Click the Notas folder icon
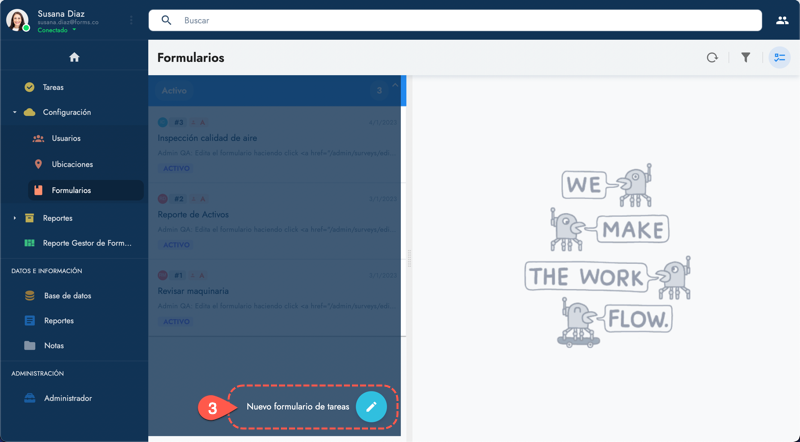The image size is (800, 442). (x=30, y=346)
